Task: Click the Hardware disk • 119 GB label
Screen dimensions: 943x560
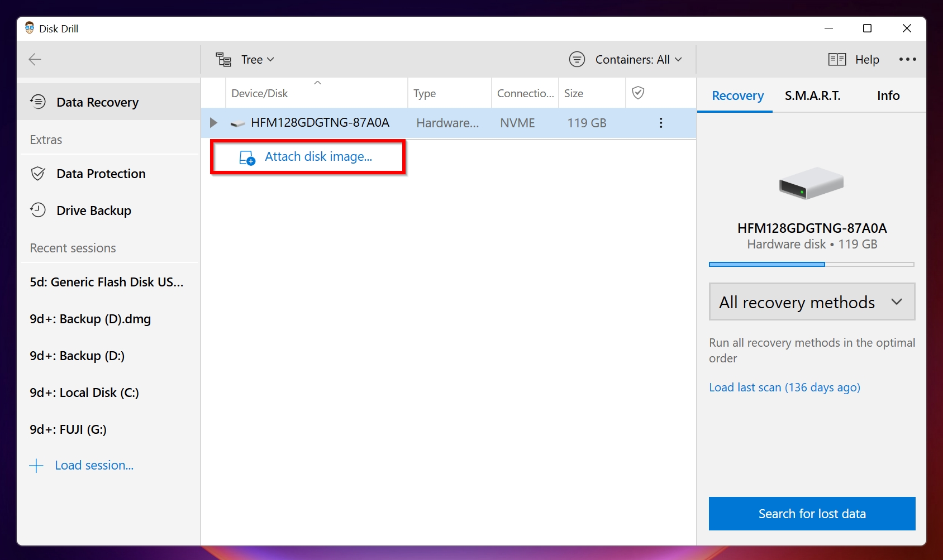Action: [x=812, y=245]
